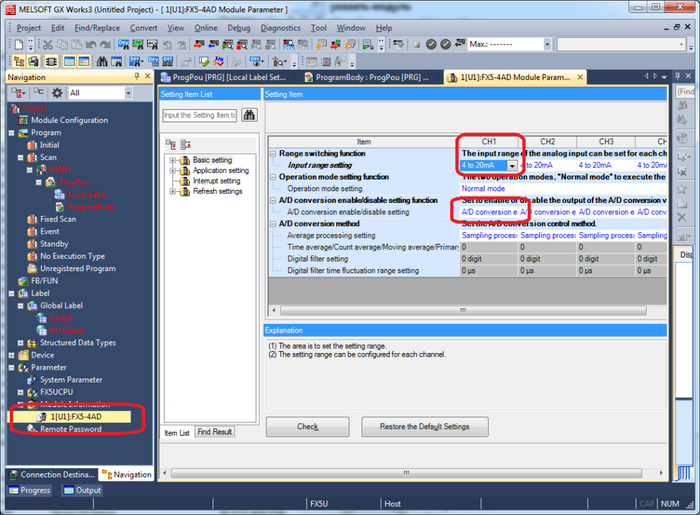Collapse the Program node in the Navigation tree
This screenshot has width=700, height=515.
[x=12, y=132]
